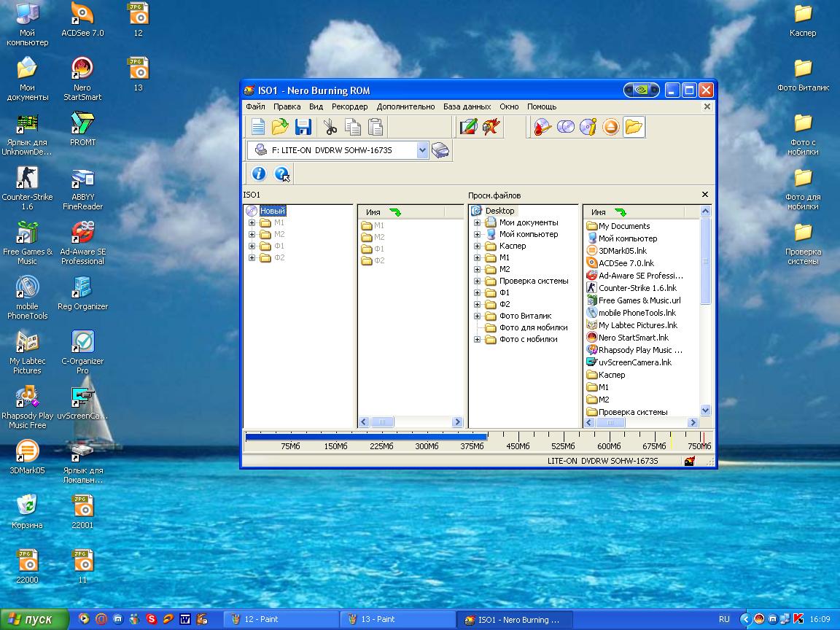Screen dimensions: 840x630
Task: Select the ABBYY FineReader desktop icon
Action: coord(82,187)
